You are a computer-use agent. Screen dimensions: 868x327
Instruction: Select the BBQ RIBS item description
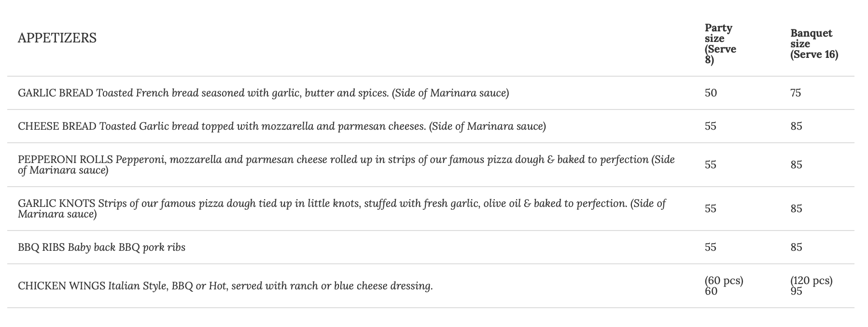click(101, 247)
